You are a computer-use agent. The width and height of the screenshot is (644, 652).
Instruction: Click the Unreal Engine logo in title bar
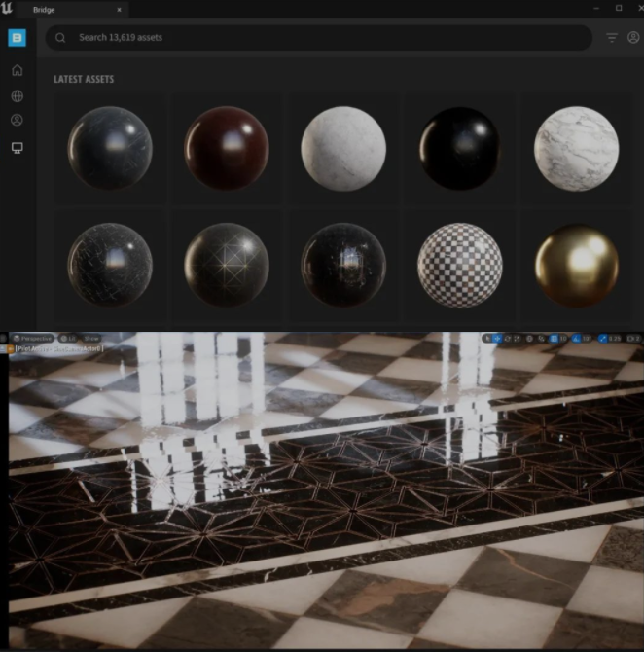pos(8,8)
